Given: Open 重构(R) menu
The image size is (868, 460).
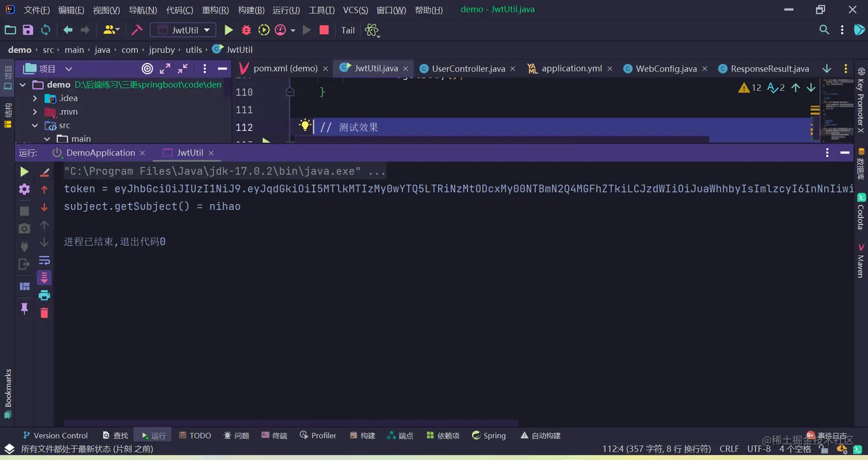Looking at the screenshot, I should [215, 10].
